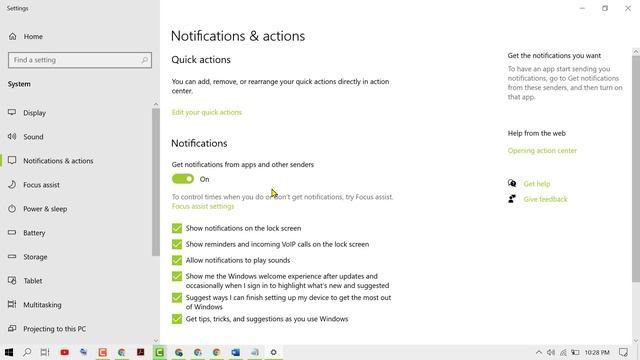Click the Give feedback person icon
The height and width of the screenshot is (360, 640).
pos(512,199)
